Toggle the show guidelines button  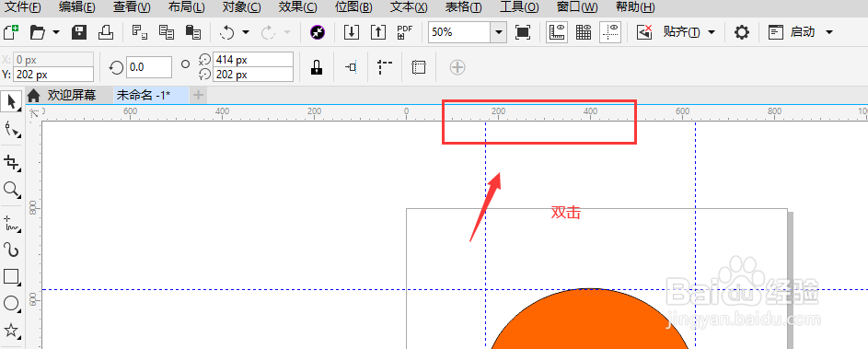[610, 32]
